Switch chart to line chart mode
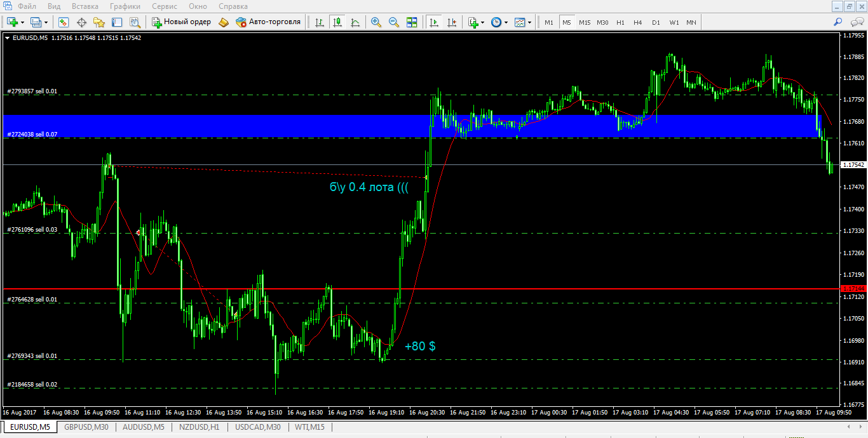The height and width of the screenshot is (438, 868). pyautogui.click(x=355, y=22)
